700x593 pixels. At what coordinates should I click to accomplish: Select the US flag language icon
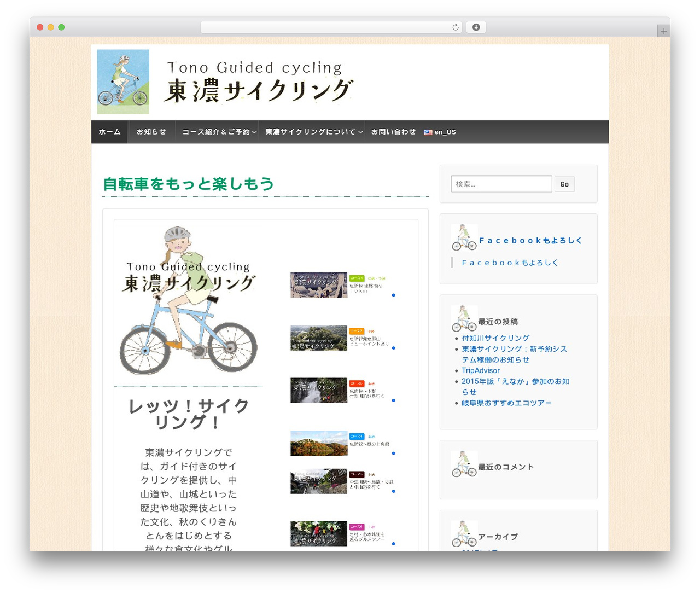(428, 132)
